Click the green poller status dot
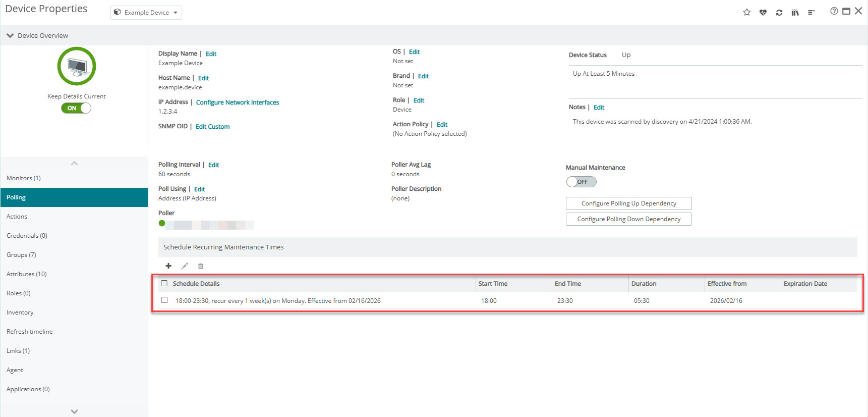 click(162, 223)
